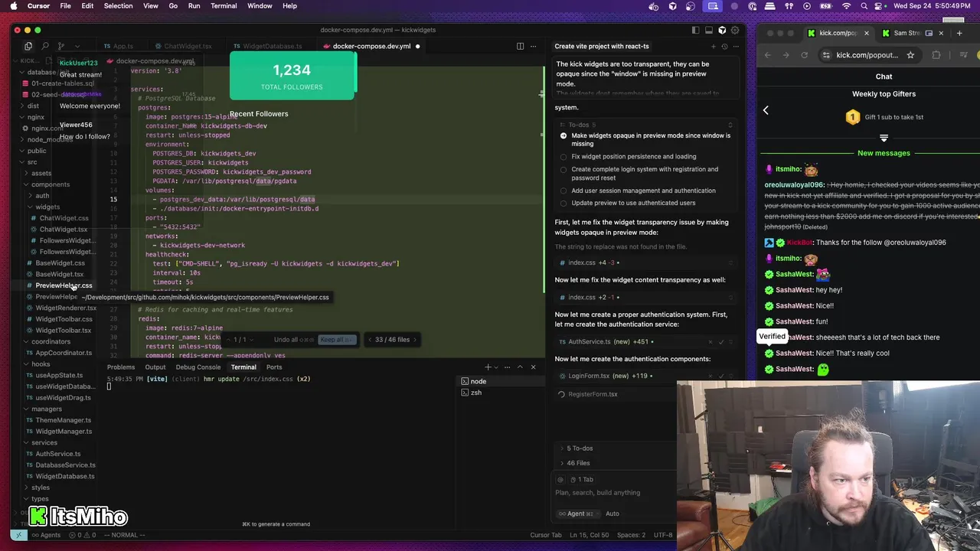
Task: Split the editor with the split icon
Action: click(520, 46)
